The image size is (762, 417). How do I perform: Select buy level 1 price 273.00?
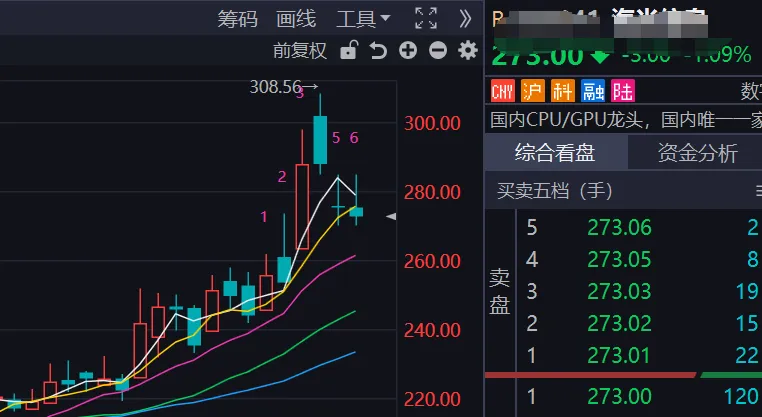pyautogui.click(x=619, y=397)
